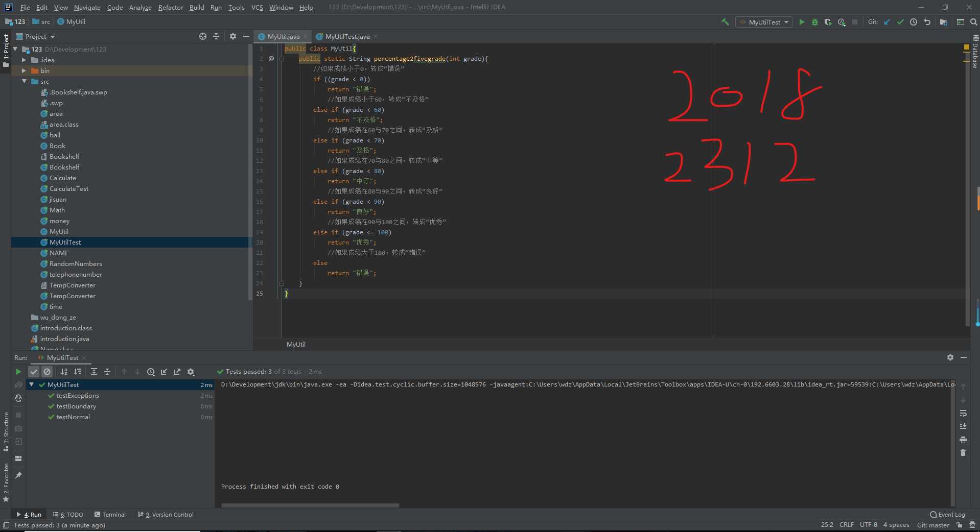Fold the percentage2fivegrade method
This screenshot has height=532, width=980.
(x=282, y=59)
